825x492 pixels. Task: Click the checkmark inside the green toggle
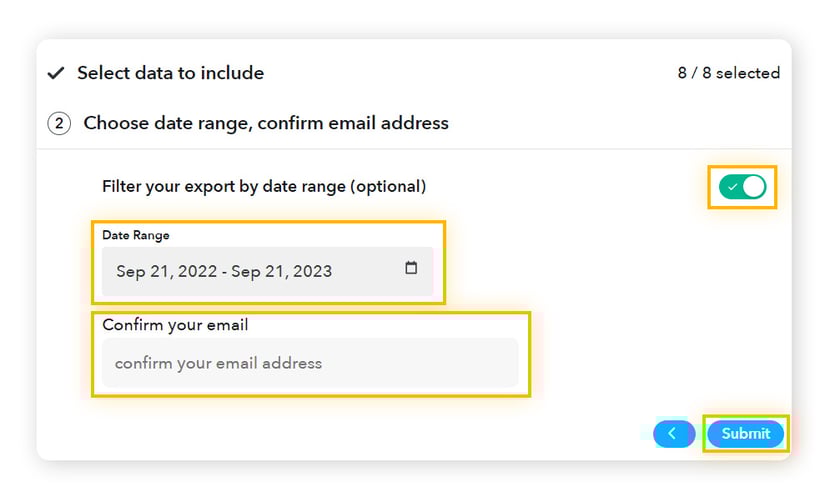(733, 187)
